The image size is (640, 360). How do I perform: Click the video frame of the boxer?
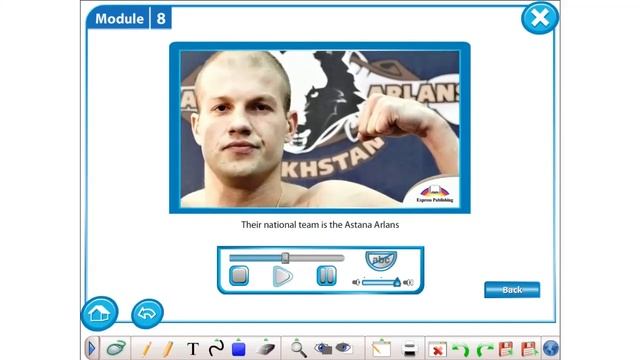[320, 128]
